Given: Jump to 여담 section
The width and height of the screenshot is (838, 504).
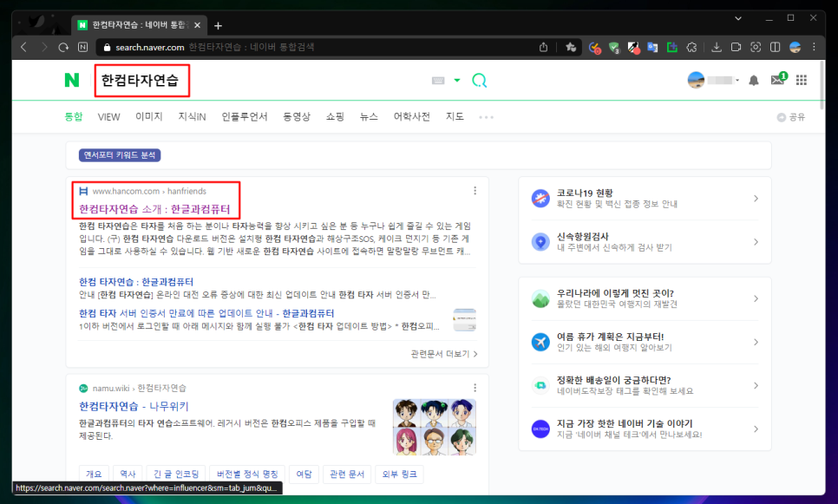Looking at the screenshot, I should click(304, 474).
